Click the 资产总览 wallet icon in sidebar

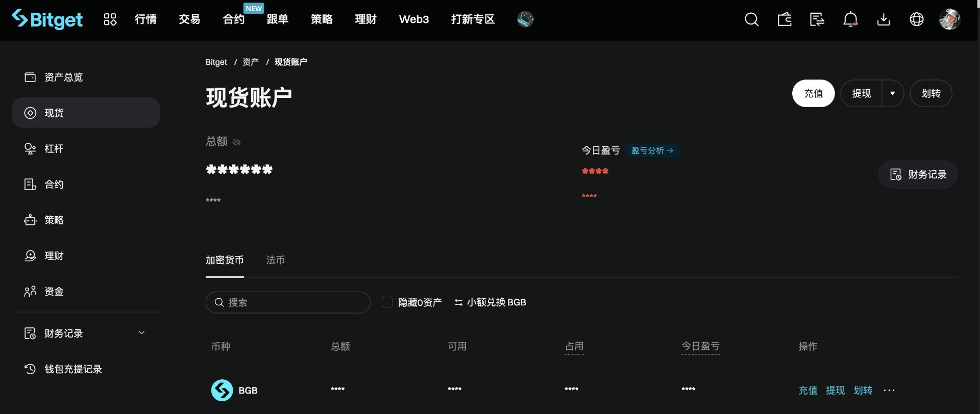(x=30, y=77)
